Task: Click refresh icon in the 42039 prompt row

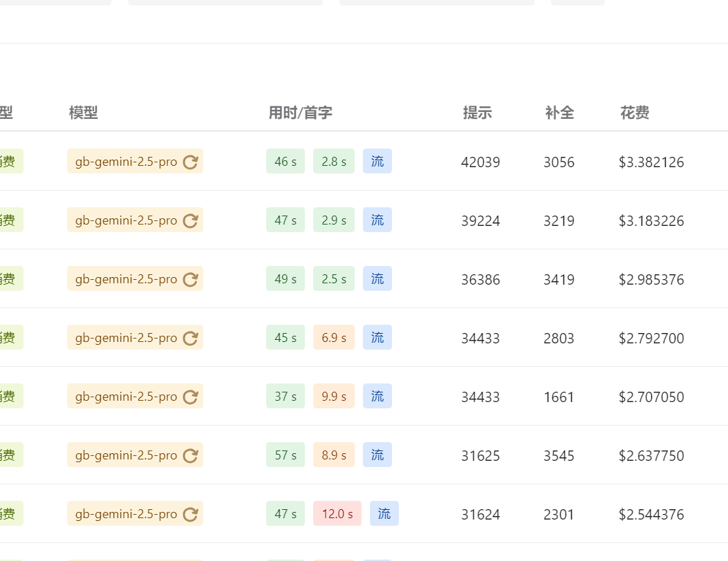Action: [190, 162]
